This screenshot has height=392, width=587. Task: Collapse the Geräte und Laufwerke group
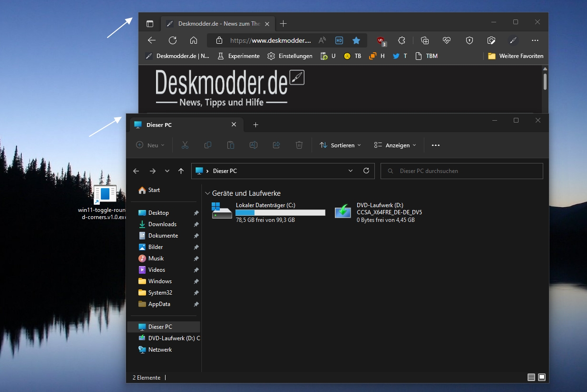(x=207, y=193)
